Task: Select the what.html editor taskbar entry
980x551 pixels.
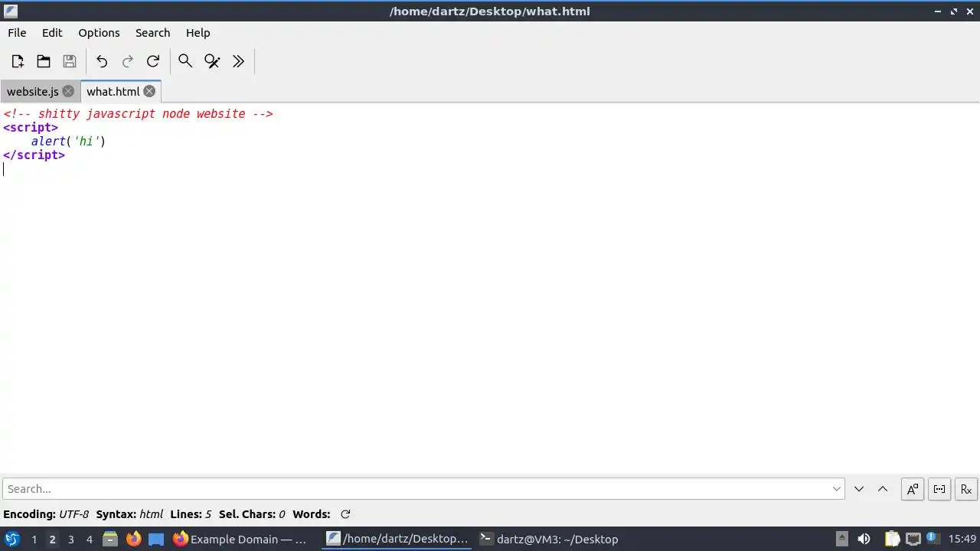Action: (x=397, y=539)
